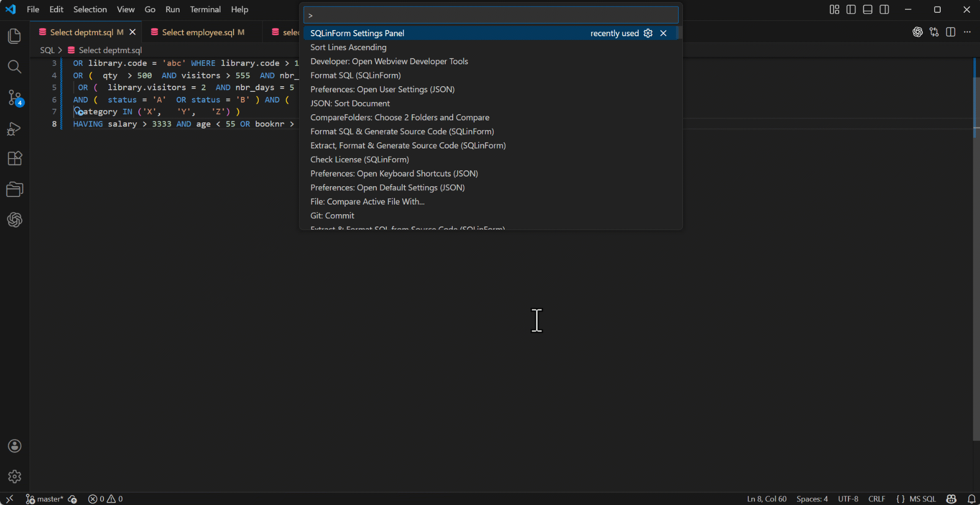
Task: Open the Search view in activity bar
Action: click(x=14, y=67)
